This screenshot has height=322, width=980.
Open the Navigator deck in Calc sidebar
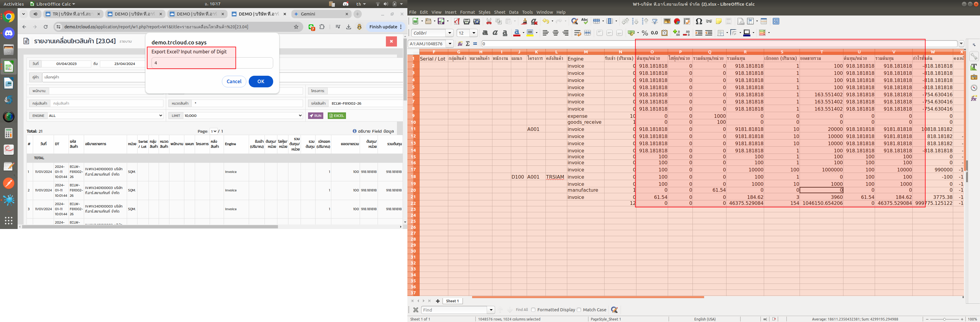[x=973, y=88]
